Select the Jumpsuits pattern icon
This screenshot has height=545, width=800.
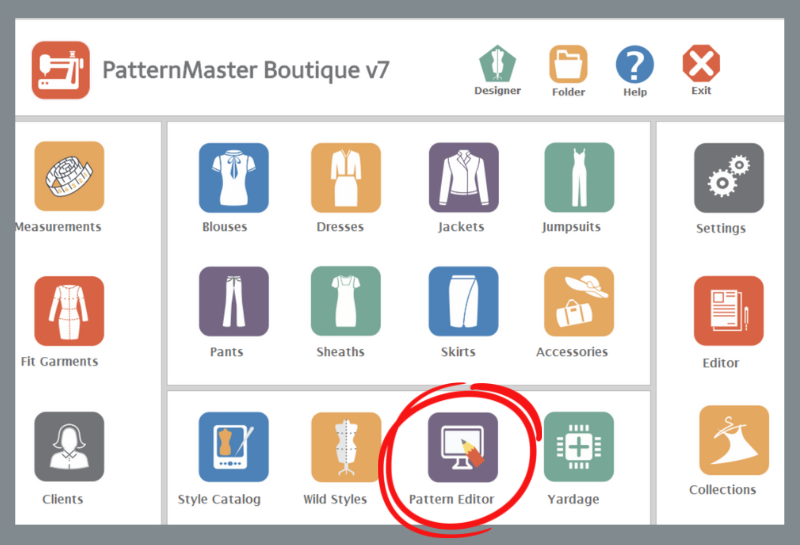pos(579,178)
